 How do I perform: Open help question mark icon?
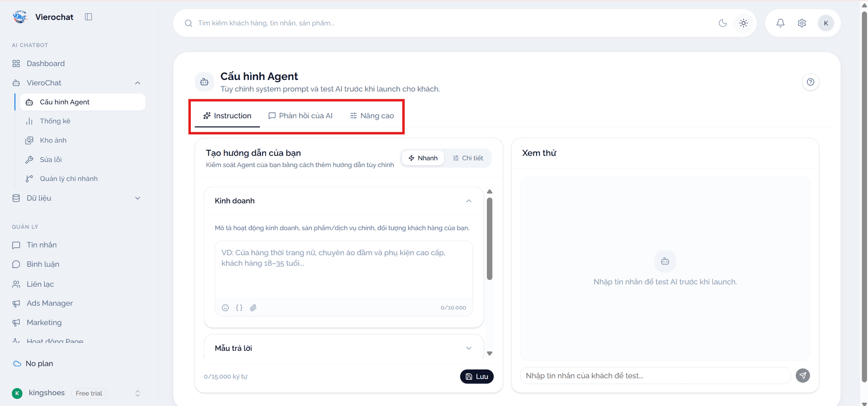pos(811,82)
